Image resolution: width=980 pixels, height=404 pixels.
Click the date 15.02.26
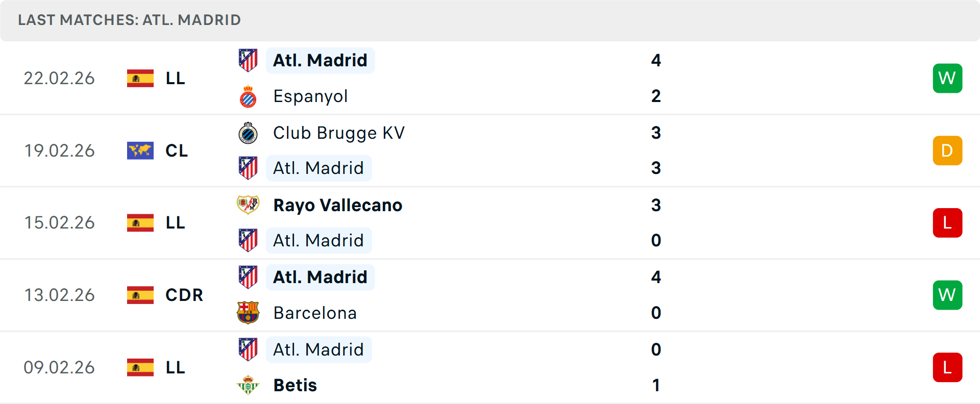point(59,223)
